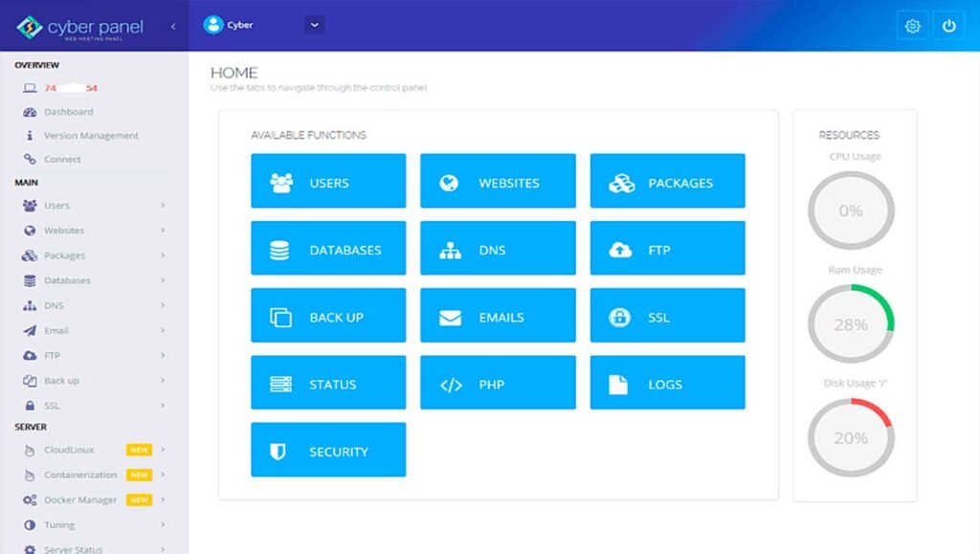Expand Tuning submenu chevron in sidebar
The width and height of the screenshot is (980, 554).
click(x=163, y=524)
